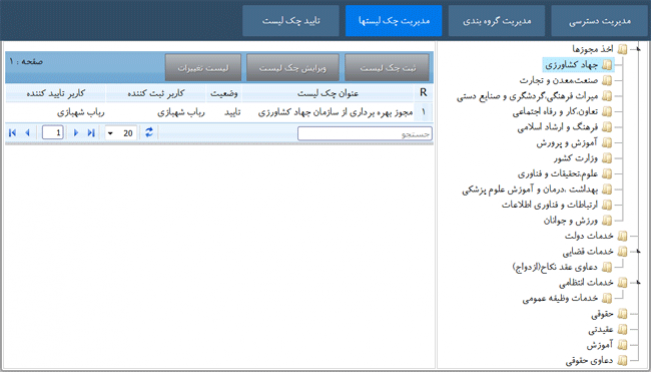Select دعاوی عقد نکاح(ازدواج) tree item

point(556,267)
